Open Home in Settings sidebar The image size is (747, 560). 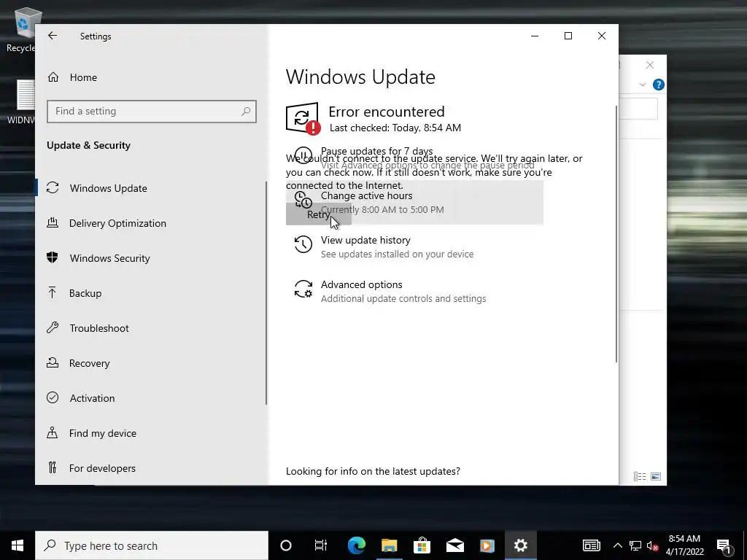[x=83, y=77]
